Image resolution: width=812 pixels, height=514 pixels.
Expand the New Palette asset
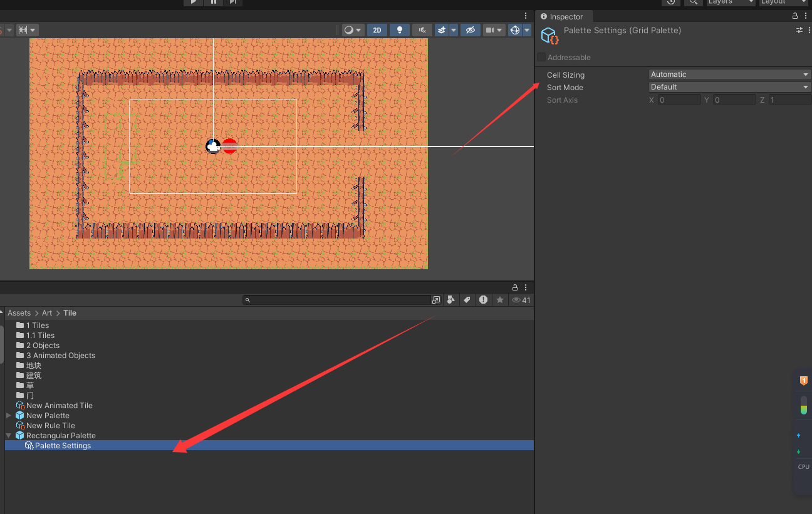pos(8,415)
